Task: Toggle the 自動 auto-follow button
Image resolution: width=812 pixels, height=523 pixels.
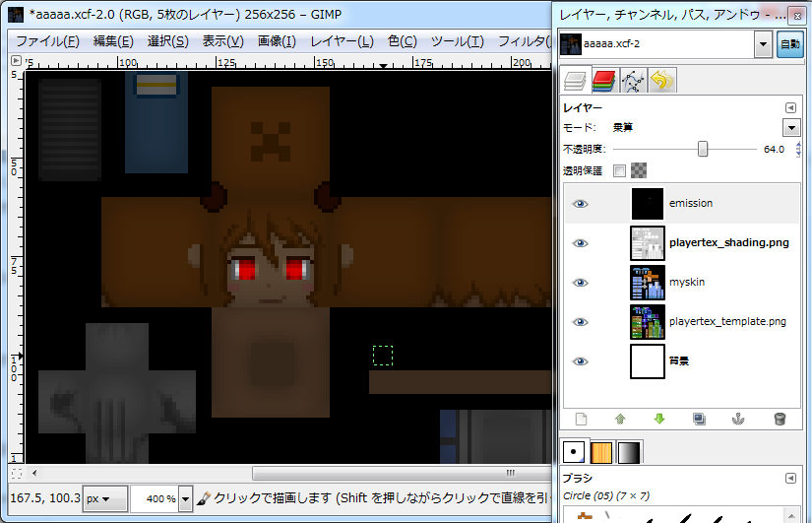Action: point(789,44)
